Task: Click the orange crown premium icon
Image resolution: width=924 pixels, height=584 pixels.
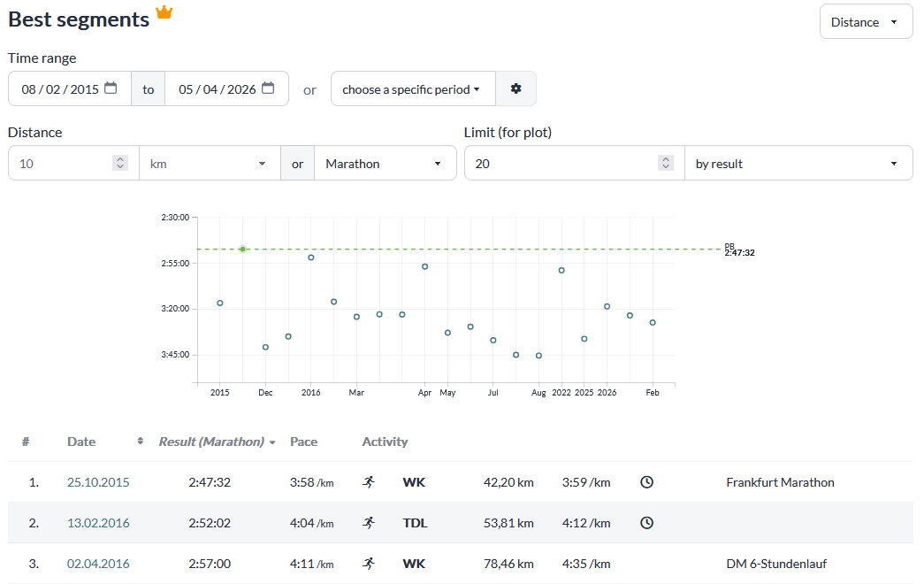Action: (164, 12)
